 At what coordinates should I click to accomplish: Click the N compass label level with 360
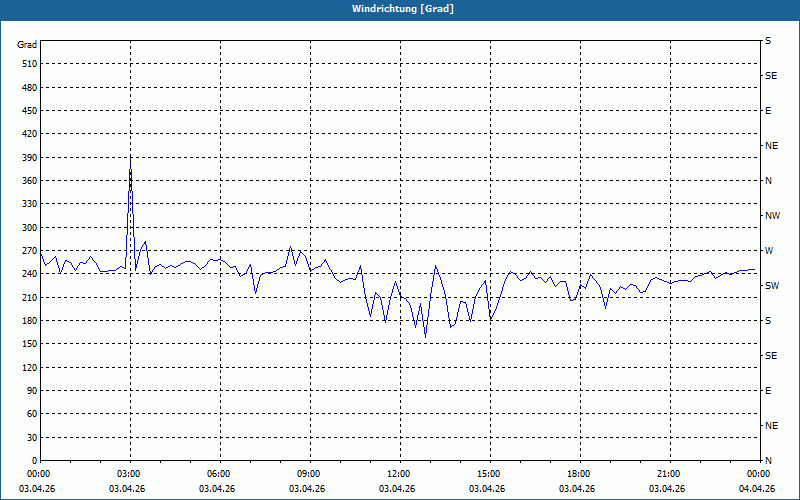(768, 181)
